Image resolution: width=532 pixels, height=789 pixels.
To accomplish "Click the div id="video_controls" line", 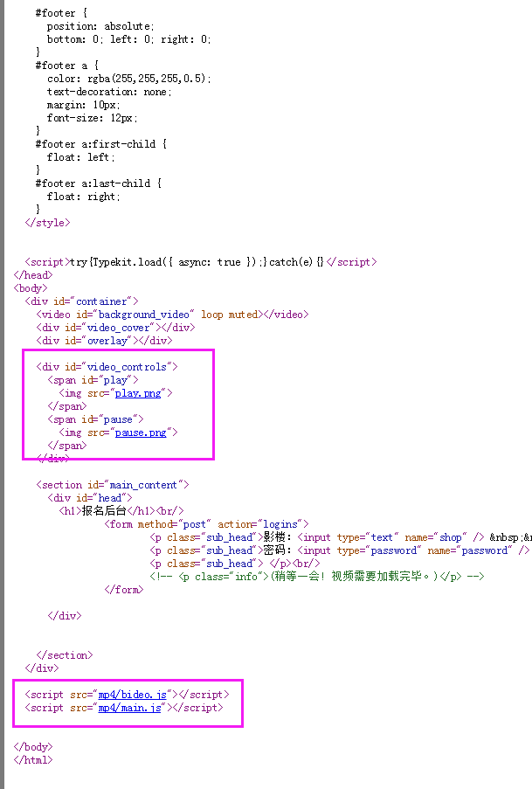I will click(107, 367).
